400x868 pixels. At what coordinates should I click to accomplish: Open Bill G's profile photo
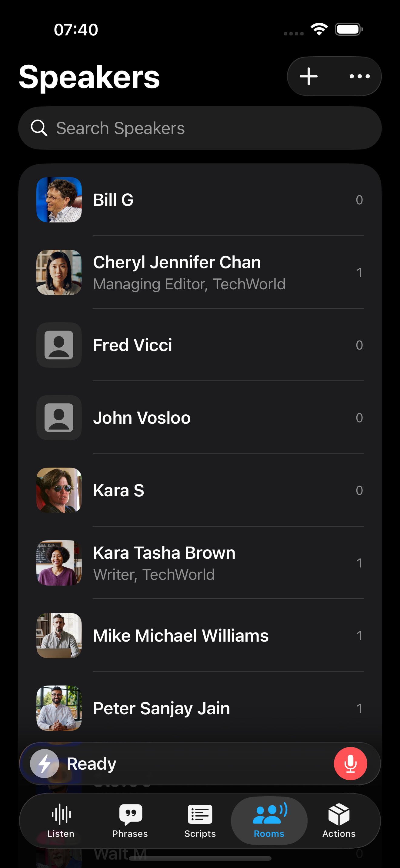point(59,200)
